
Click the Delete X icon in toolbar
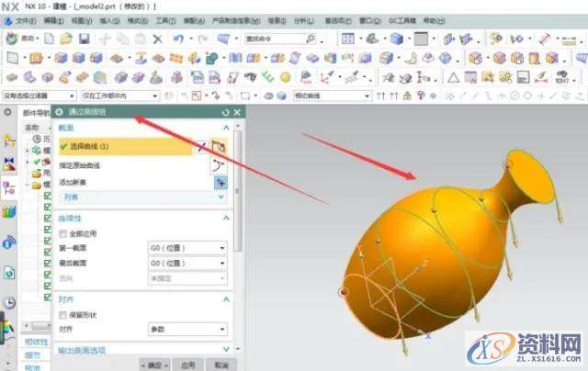coord(157,39)
